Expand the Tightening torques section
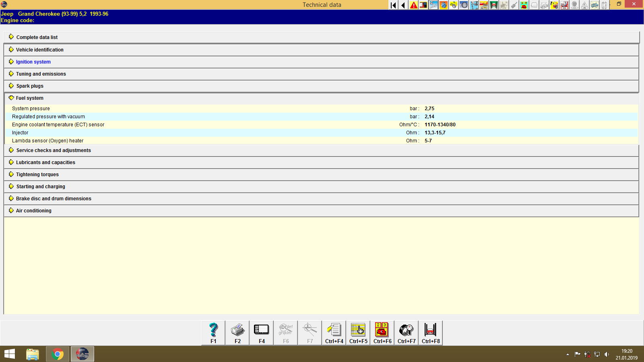This screenshot has height=362, width=644. (x=37, y=174)
